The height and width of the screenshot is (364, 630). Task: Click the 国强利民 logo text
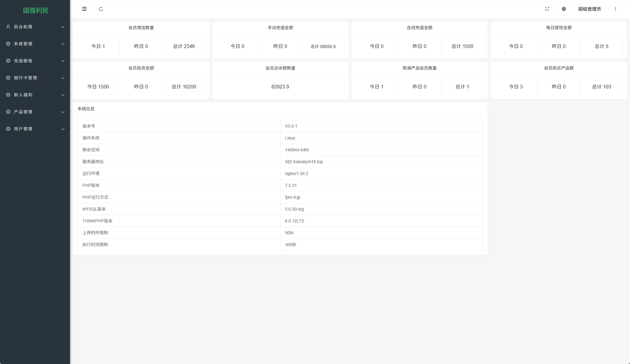(x=35, y=10)
